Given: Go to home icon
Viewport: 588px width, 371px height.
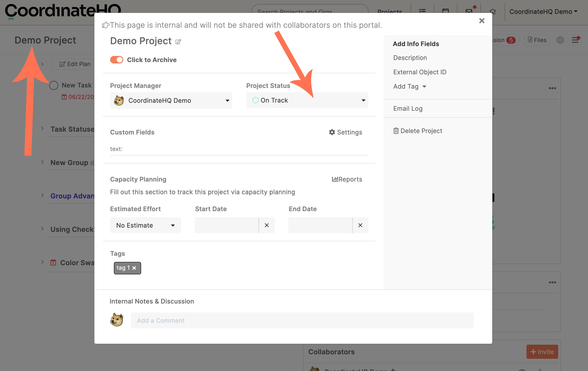Looking at the screenshot, I should click(x=492, y=11).
